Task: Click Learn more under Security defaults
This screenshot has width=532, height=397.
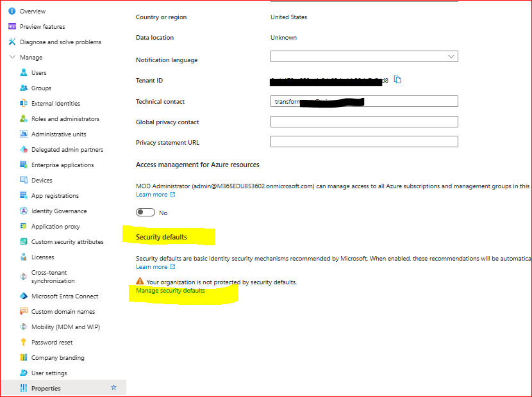Action: [152, 267]
